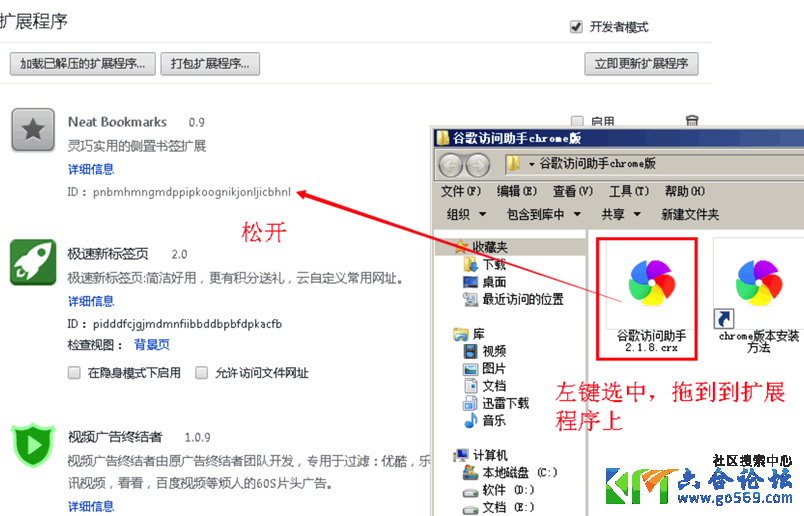
Task: Click the Neat Bookmarks star icon
Action: click(33, 129)
